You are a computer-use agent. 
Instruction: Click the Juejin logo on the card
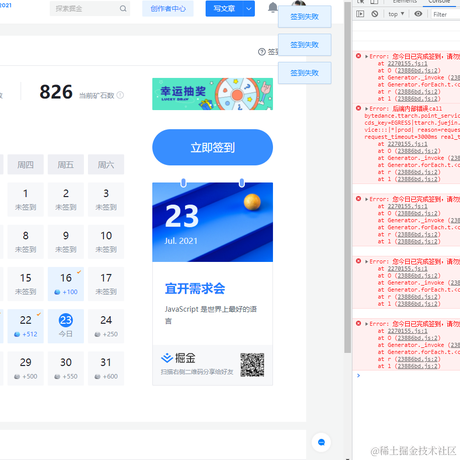pyautogui.click(x=178, y=358)
